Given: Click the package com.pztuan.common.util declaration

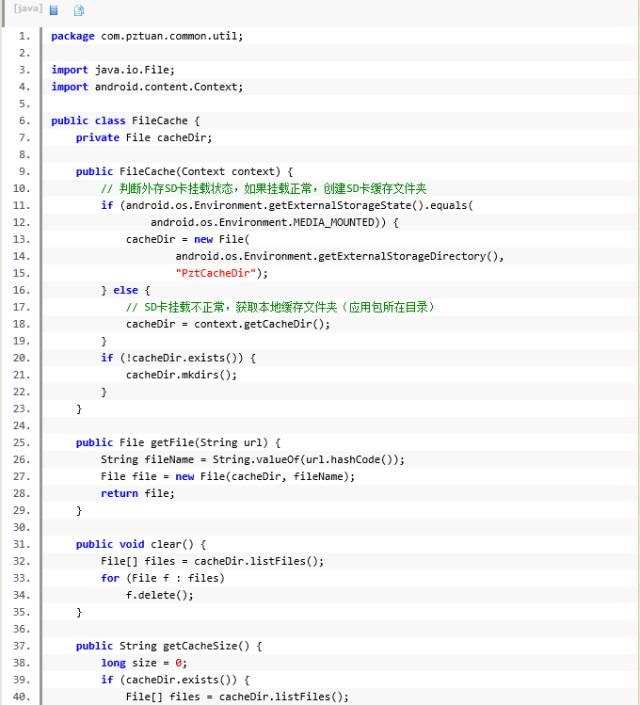Looking at the screenshot, I should click(x=147, y=36).
